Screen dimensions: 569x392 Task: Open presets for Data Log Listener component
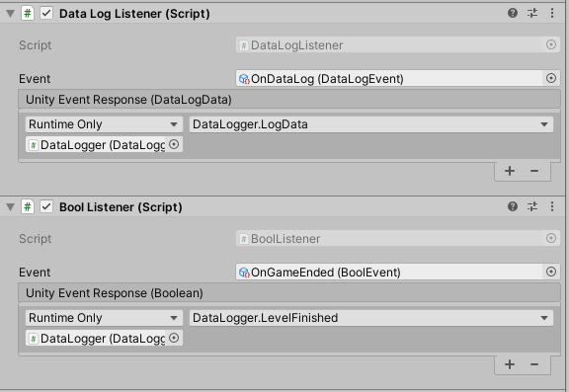532,14
